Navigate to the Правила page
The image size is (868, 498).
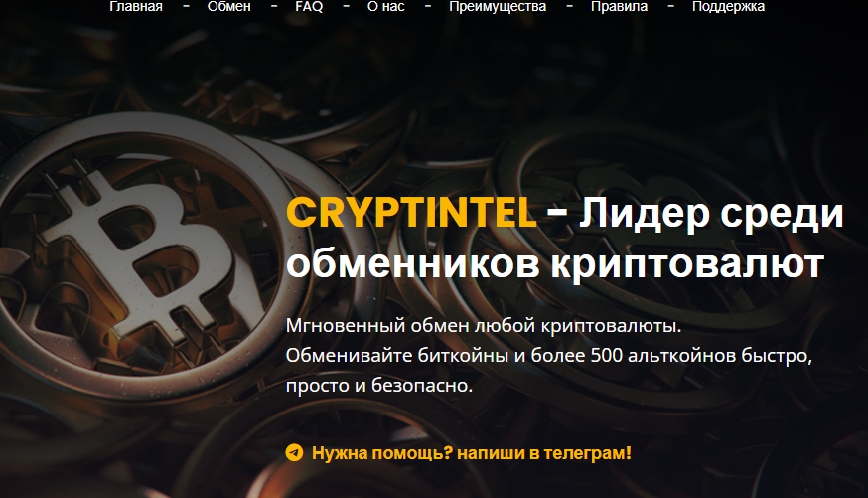click(619, 7)
